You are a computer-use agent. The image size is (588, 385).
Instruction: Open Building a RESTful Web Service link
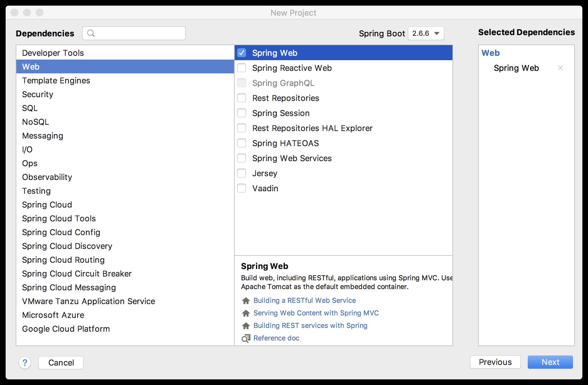point(304,300)
